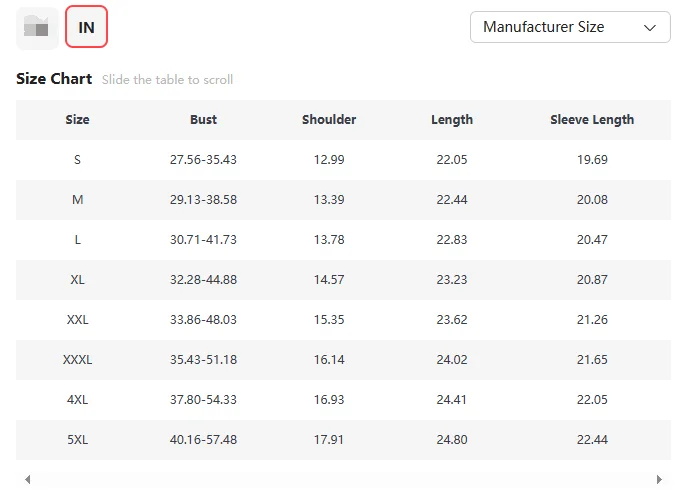Click the Size Chart heading
Image resolution: width=692 pixels, height=497 pixels.
coord(54,79)
